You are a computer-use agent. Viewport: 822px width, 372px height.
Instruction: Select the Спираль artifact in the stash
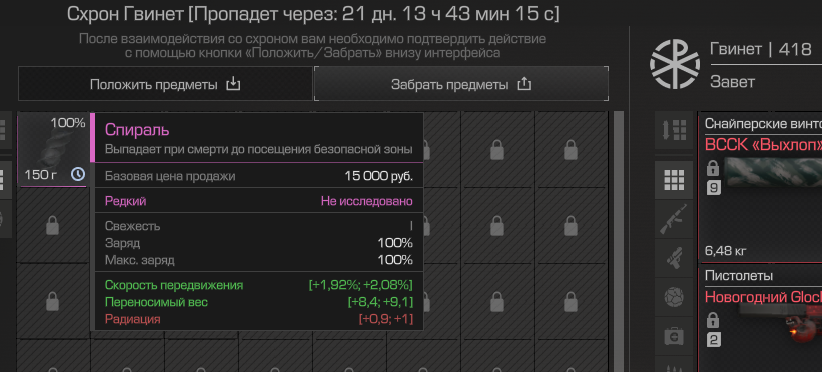tap(52, 149)
